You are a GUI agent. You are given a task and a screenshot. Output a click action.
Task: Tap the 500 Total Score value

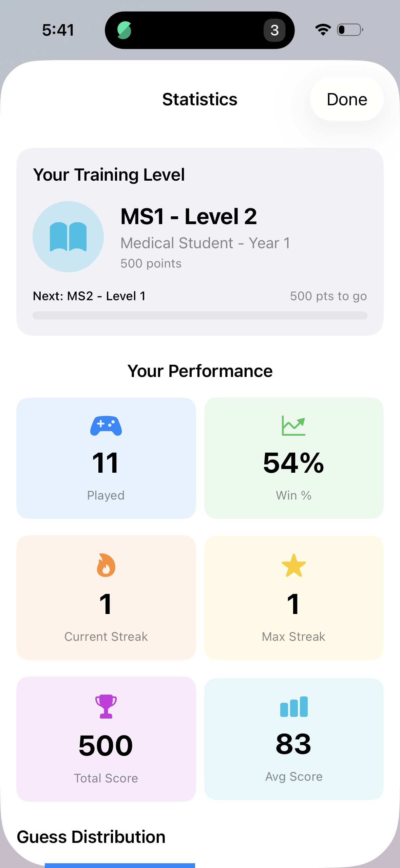(106, 746)
